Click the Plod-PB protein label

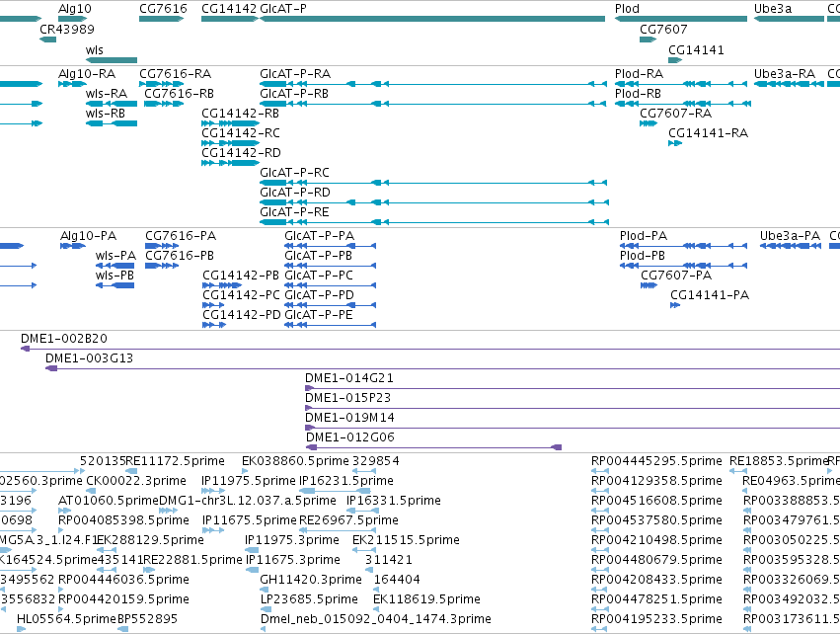pyautogui.click(x=643, y=256)
